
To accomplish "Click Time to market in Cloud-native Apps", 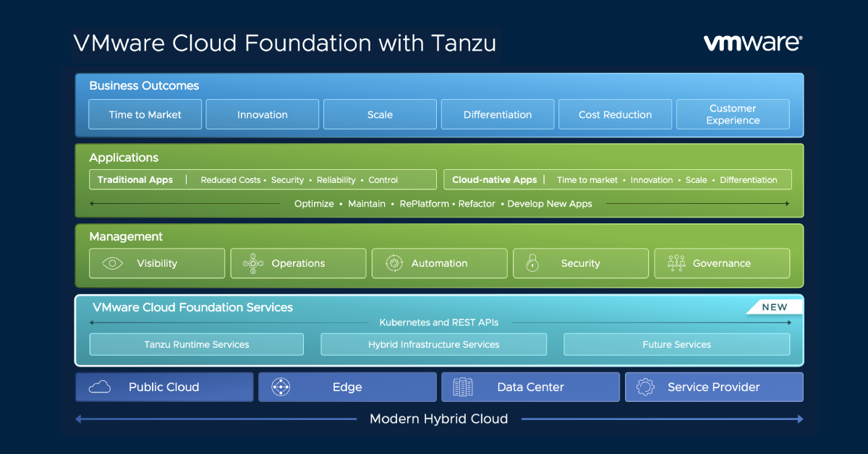I will pos(587,180).
